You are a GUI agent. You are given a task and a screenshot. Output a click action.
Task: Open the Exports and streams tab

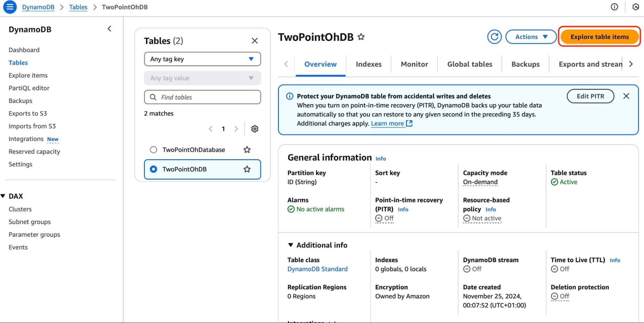591,64
